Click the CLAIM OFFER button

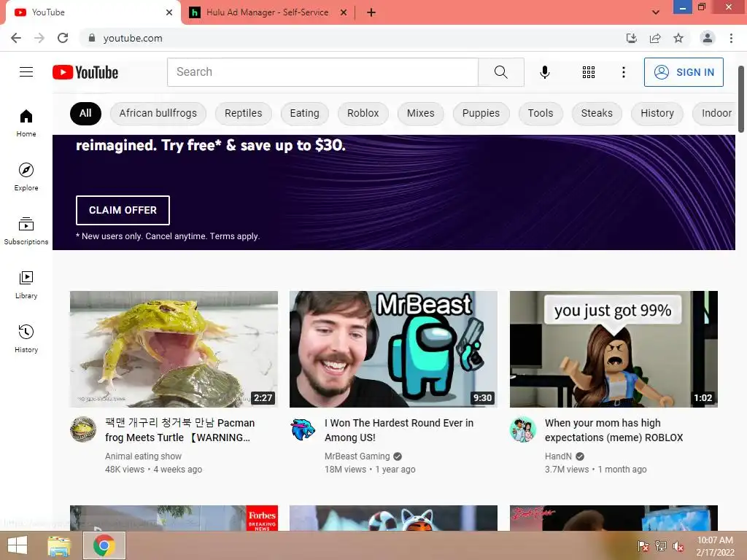tap(123, 210)
